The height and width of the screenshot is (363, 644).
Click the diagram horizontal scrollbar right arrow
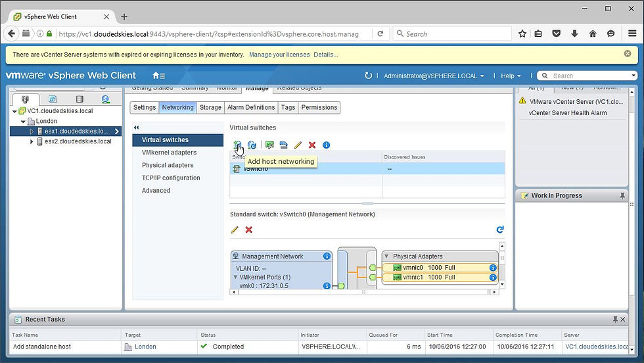tap(494, 292)
